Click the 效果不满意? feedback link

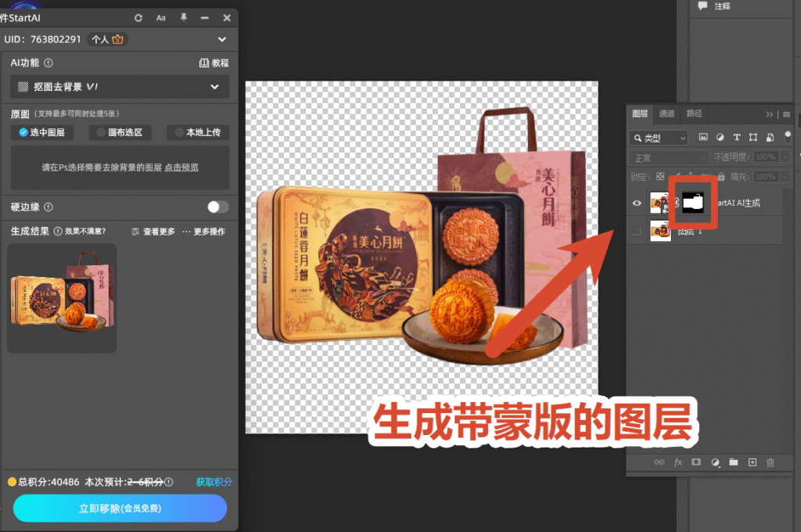click(85, 231)
